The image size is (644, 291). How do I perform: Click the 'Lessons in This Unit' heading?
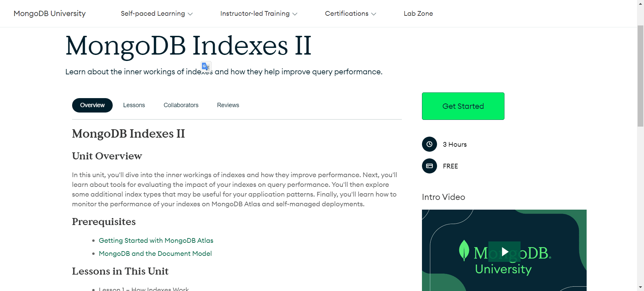click(120, 271)
